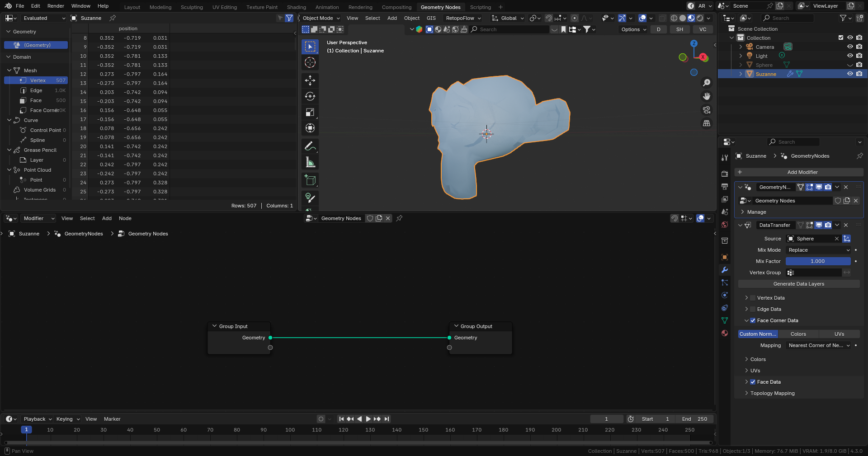Screen dimensions: 868x456
Task: Jump to the timeline end frame
Action: tap(387, 419)
